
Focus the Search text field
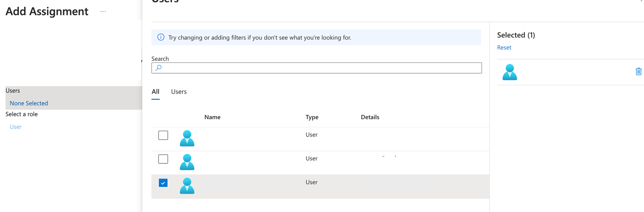[319, 68]
